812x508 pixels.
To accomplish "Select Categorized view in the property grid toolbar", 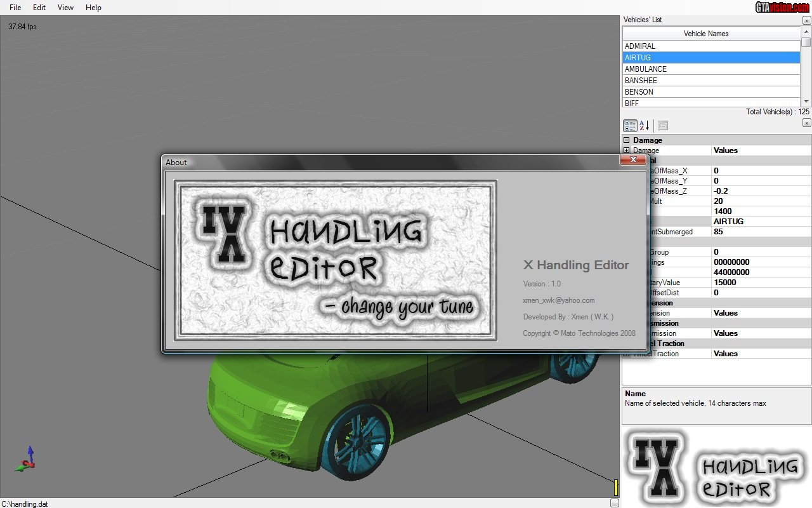I will [630, 125].
